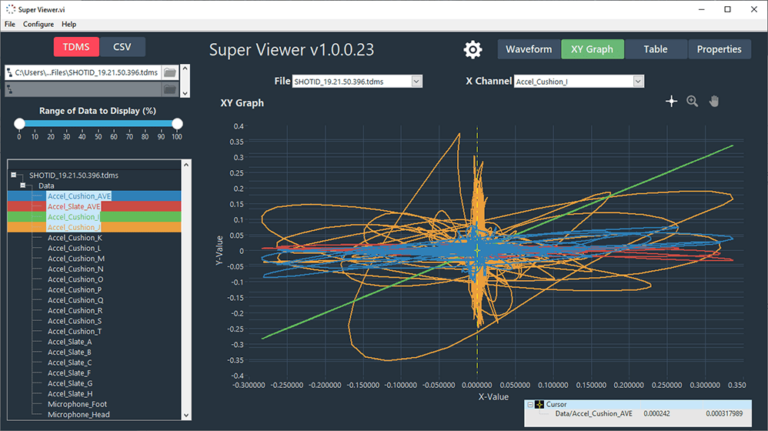Click the cursor legend crosshair icon
Viewport: 768px width, 431px height.
click(538, 405)
